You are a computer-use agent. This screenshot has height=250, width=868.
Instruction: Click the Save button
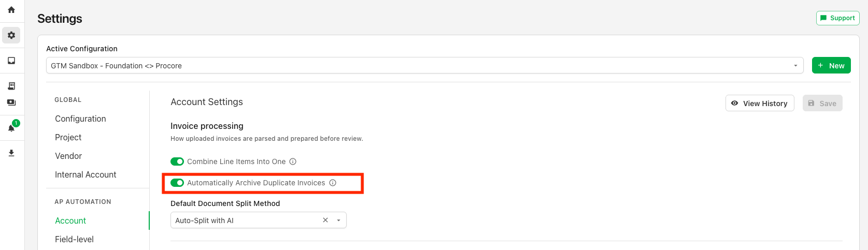pyautogui.click(x=822, y=103)
